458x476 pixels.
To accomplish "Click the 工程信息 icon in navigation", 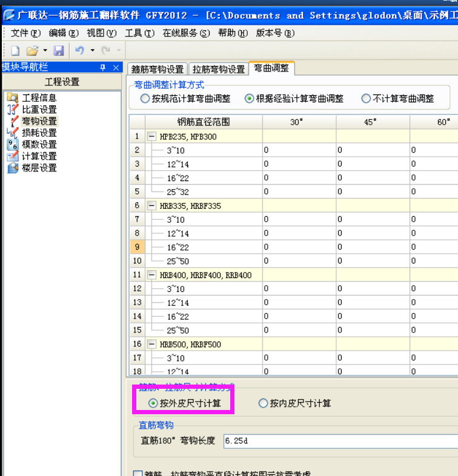I will [x=13, y=98].
